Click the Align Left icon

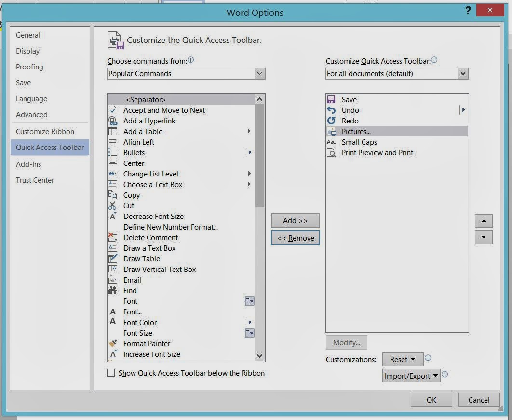(x=113, y=142)
